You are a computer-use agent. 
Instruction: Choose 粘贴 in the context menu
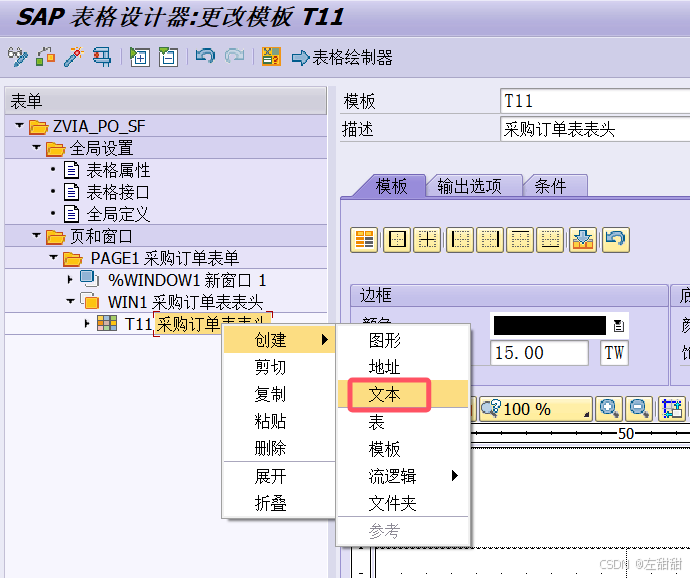click(279, 422)
